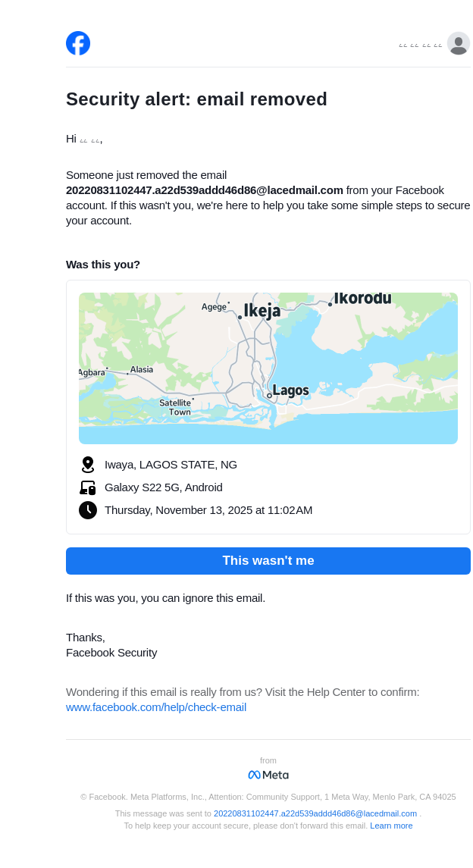Image resolution: width=473 pixels, height=868 pixels.
Task: Click the Lagos city marker on map
Action: (269, 395)
